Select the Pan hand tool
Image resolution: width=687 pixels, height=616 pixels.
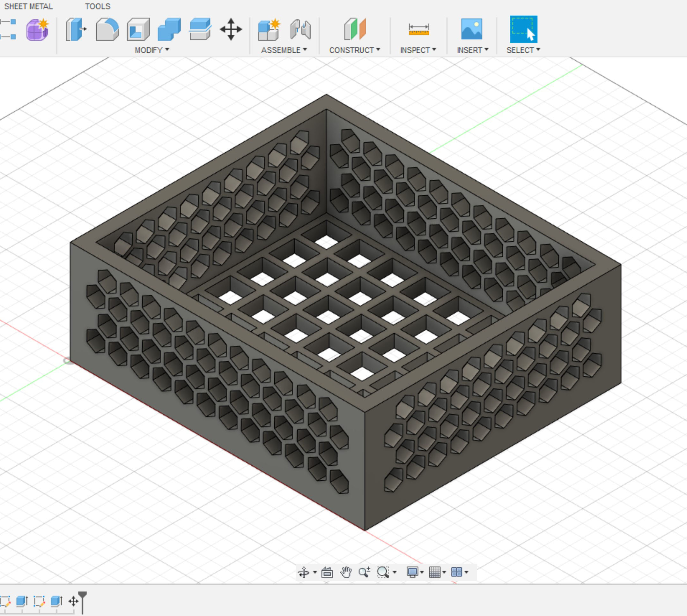pyautogui.click(x=346, y=572)
